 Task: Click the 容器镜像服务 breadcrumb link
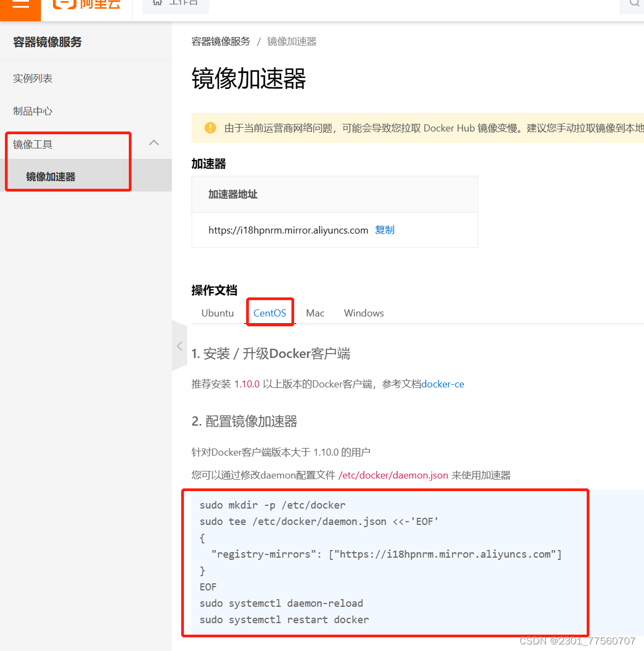pyautogui.click(x=221, y=41)
